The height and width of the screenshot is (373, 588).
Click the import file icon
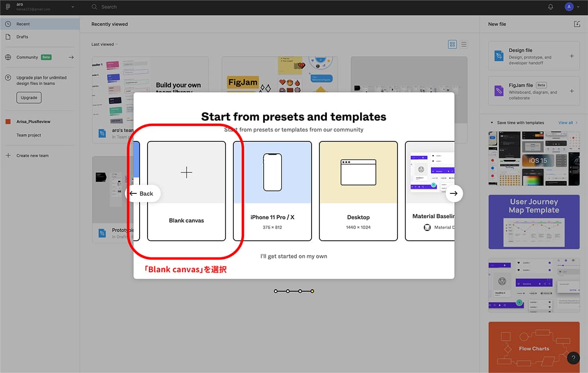[x=577, y=24]
